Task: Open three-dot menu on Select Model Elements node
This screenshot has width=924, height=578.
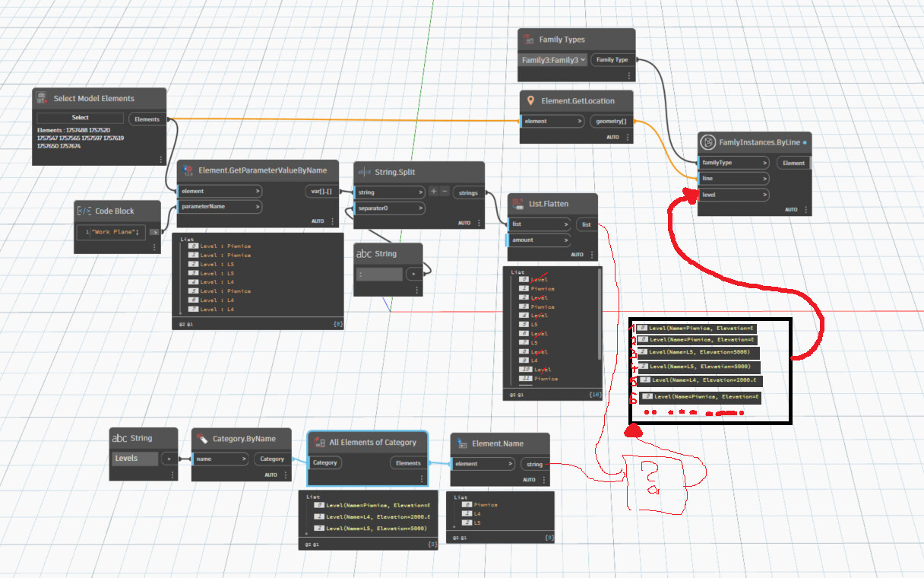Action: click(x=161, y=159)
